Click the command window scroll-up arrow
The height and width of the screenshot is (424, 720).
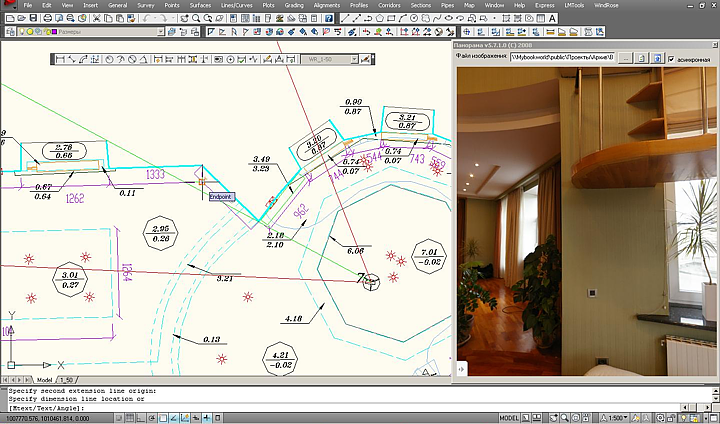[715, 390]
